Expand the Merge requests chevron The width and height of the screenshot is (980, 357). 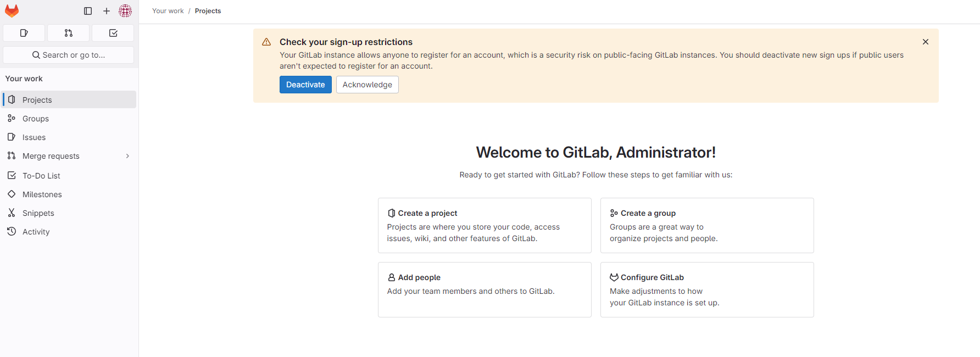tap(127, 156)
